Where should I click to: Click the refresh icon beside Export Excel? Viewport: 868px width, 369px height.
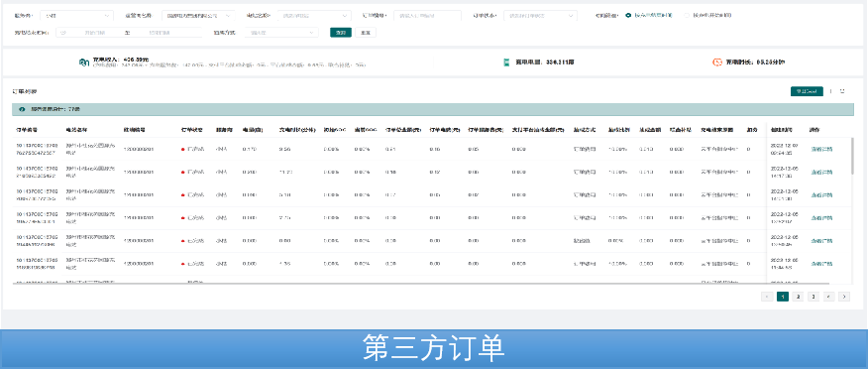pos(830,91)
